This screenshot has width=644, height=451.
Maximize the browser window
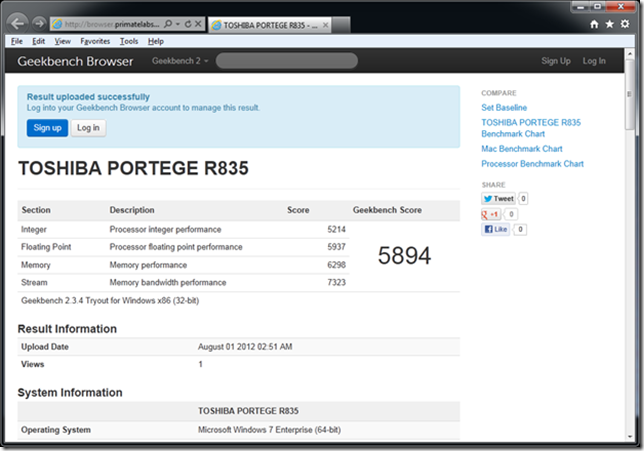tap(598, 7)
